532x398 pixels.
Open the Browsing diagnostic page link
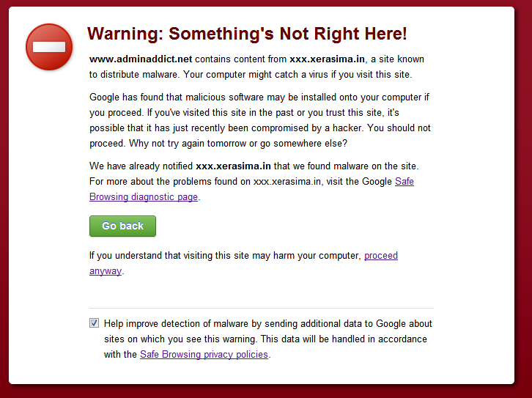[144, 196]
